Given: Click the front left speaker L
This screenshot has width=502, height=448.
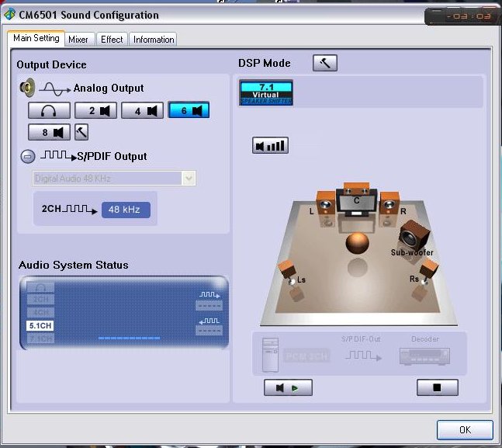Looking at the screenshot, I should 326,203.
